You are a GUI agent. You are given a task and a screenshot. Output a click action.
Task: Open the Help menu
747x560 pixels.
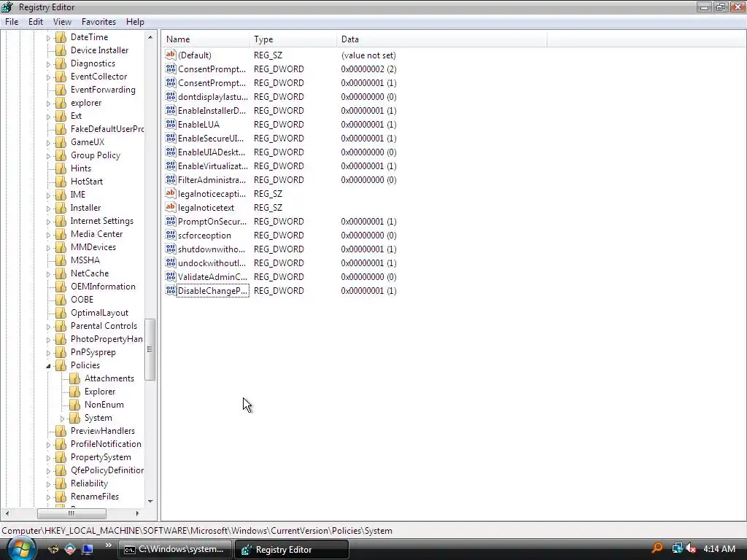(x=135, y=22)
